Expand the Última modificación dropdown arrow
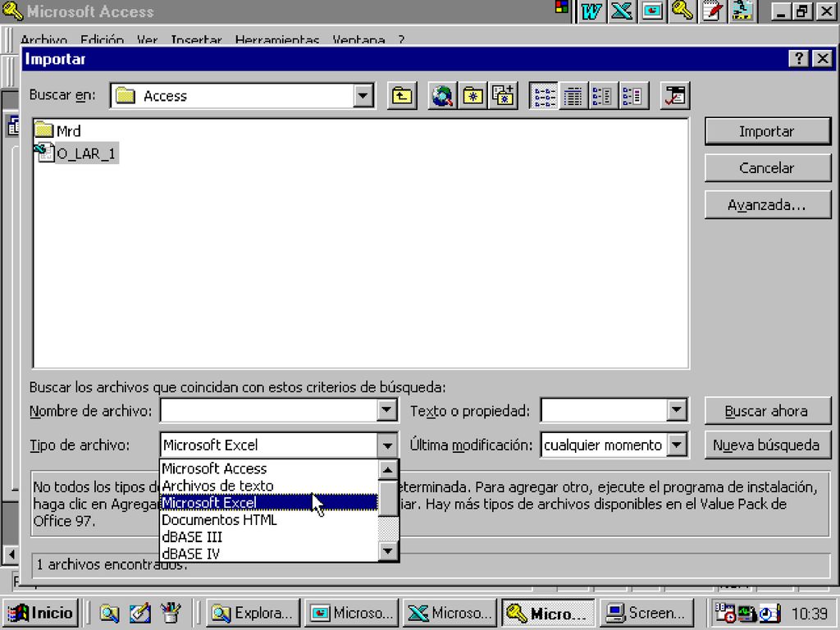The height and width of the screenshot is (630, 840). pos(677,445)
